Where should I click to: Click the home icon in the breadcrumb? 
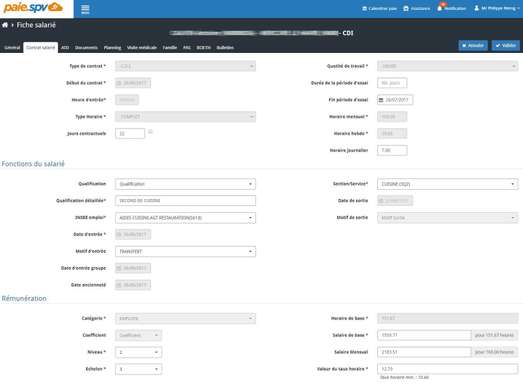click(5, 25)
